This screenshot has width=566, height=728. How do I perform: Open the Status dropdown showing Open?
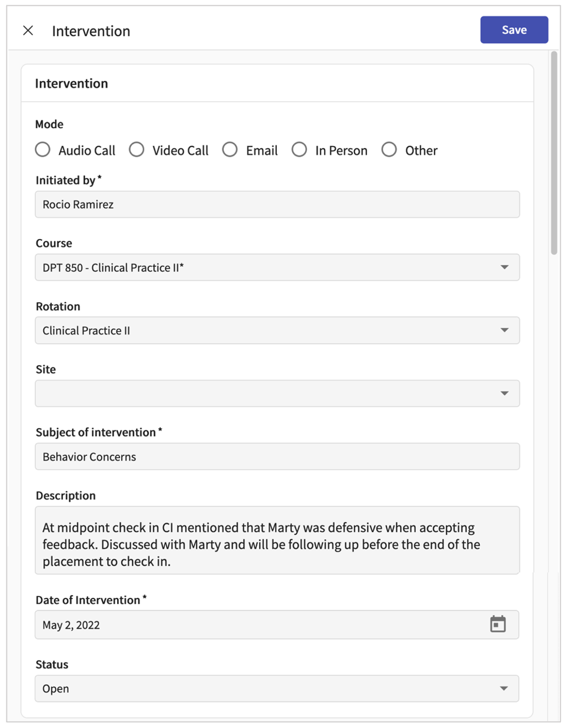pos(505,688)
